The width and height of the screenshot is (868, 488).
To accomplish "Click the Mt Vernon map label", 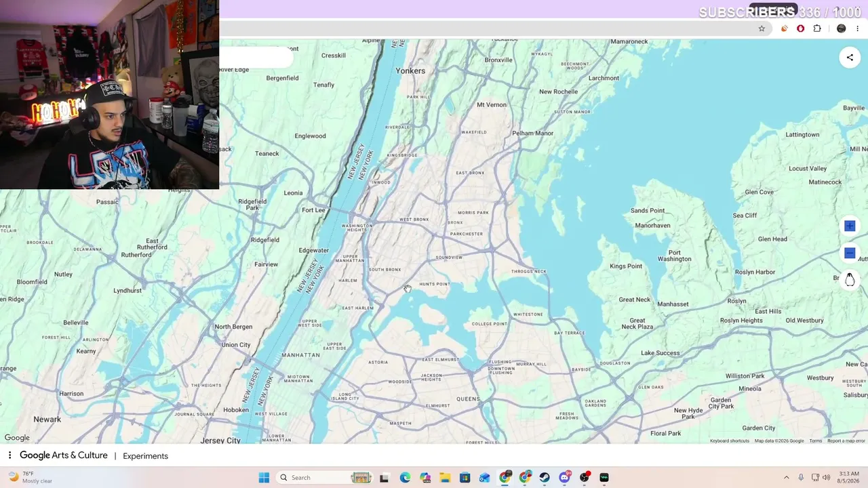I will point(492,105).
